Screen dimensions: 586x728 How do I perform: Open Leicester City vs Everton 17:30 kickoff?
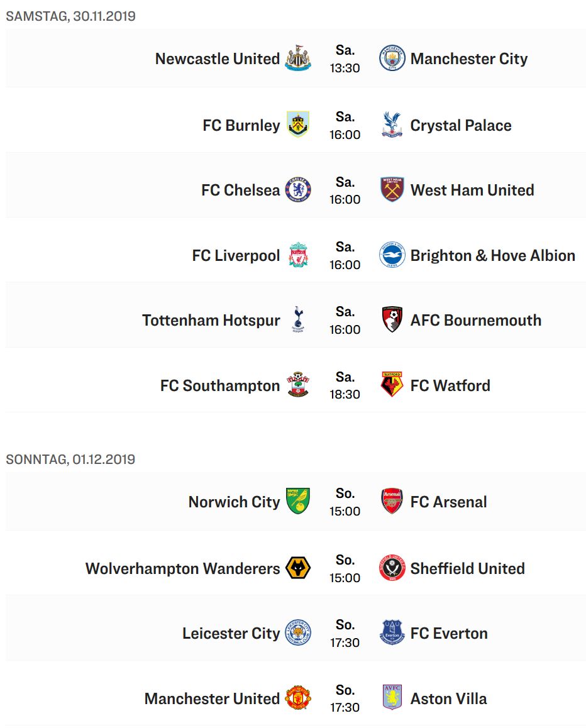[x=345, y=634]
